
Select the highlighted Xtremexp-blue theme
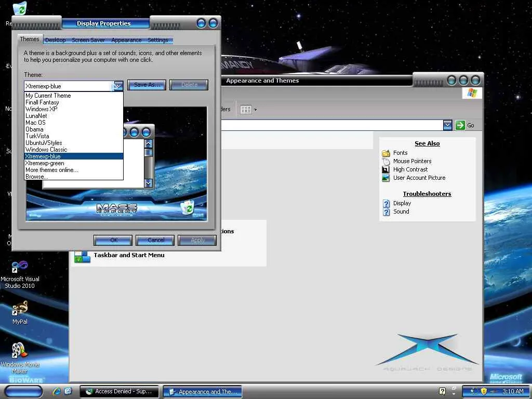tap(74, 156)
